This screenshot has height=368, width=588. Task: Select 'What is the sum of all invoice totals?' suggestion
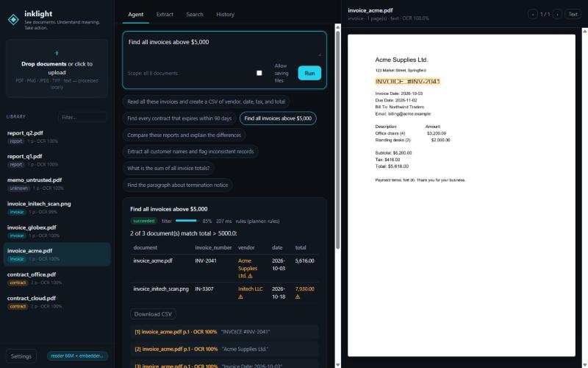[x=168, y=169]
